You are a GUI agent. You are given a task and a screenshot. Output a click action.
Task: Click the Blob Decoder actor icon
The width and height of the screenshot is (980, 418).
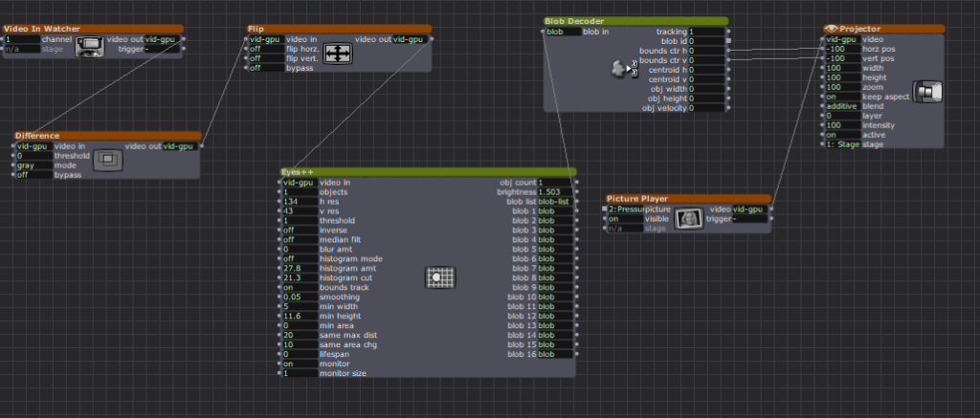(x=626, y=70)
